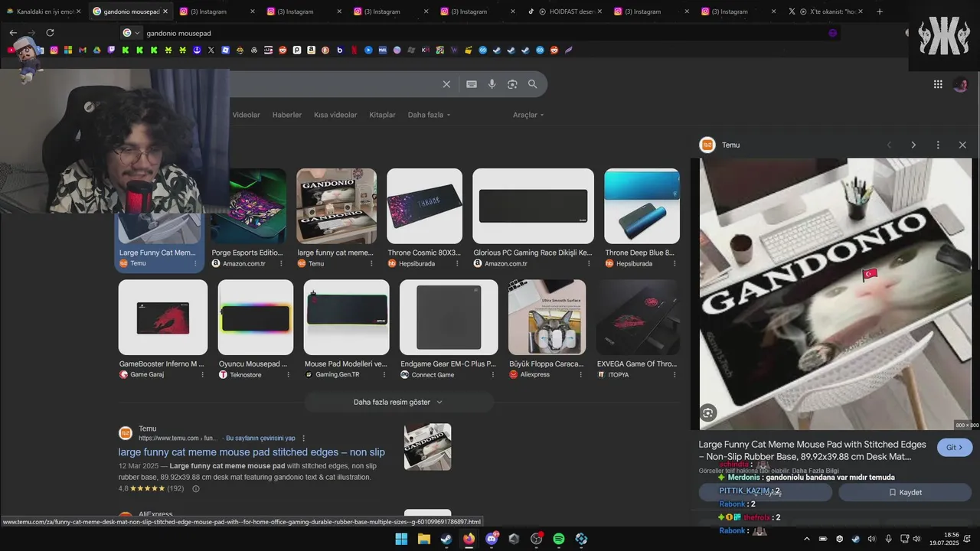Viewport: 980px width, 551px height.
Task: Open the Gmail bookmark
Action: (83, 50)
